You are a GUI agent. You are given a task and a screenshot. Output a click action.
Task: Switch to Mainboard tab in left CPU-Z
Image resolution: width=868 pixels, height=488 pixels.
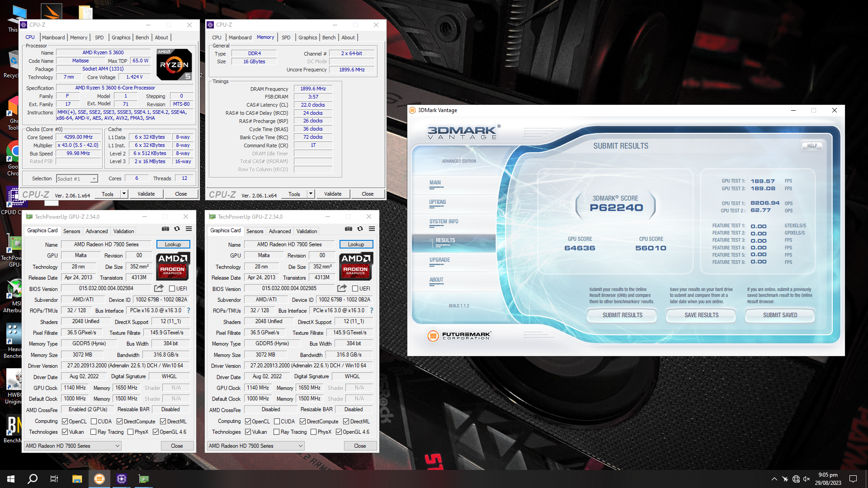[53, 38]
